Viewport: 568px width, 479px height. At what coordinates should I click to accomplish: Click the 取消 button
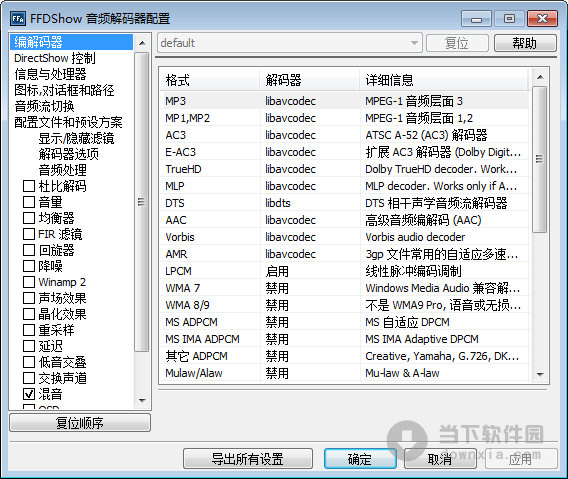(x=440, y=459)
